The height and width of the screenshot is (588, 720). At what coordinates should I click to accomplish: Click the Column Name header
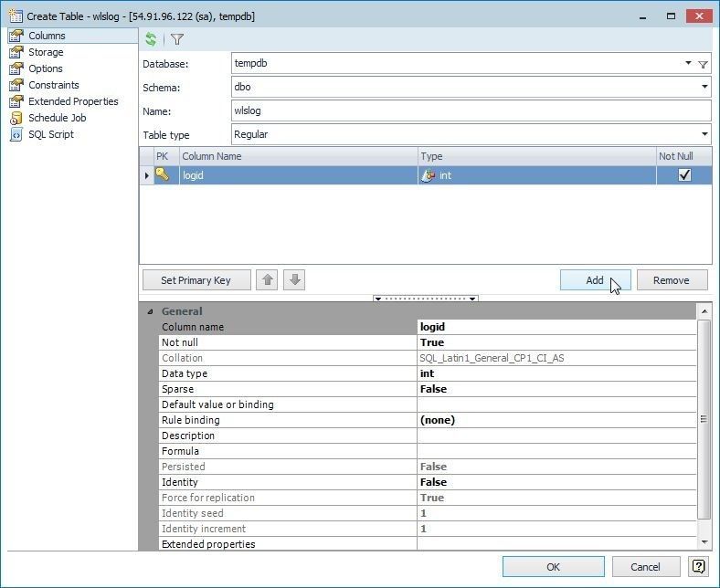click(x=299, y=156)
